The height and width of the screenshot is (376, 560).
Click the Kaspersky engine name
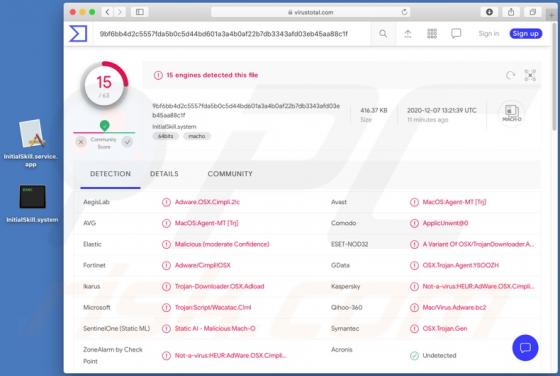(345, 286)
